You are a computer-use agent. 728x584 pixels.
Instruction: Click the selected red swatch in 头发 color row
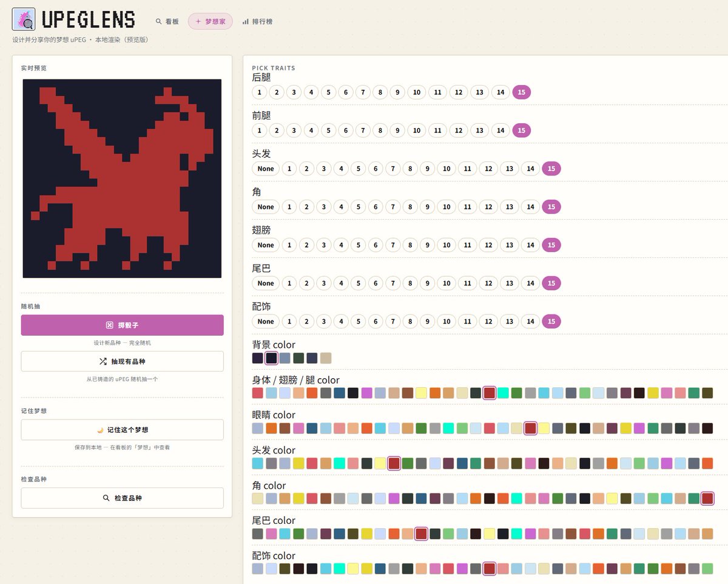[394, 463]
